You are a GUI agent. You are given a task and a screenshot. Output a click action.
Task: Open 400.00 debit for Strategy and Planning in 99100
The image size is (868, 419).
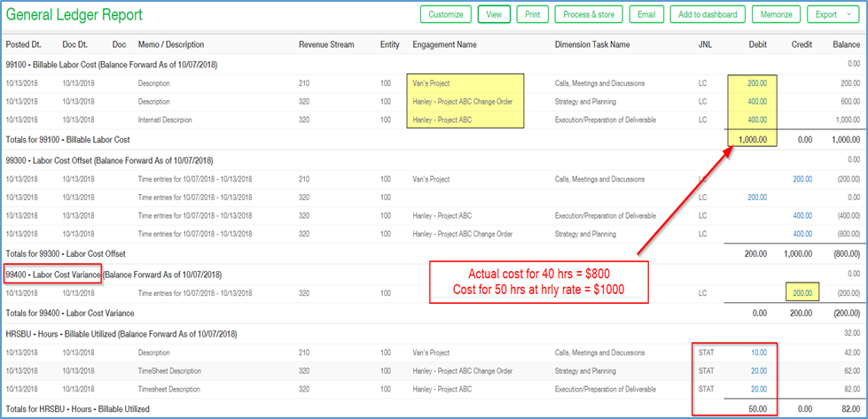pyautogui.click(x=757, y=102)
